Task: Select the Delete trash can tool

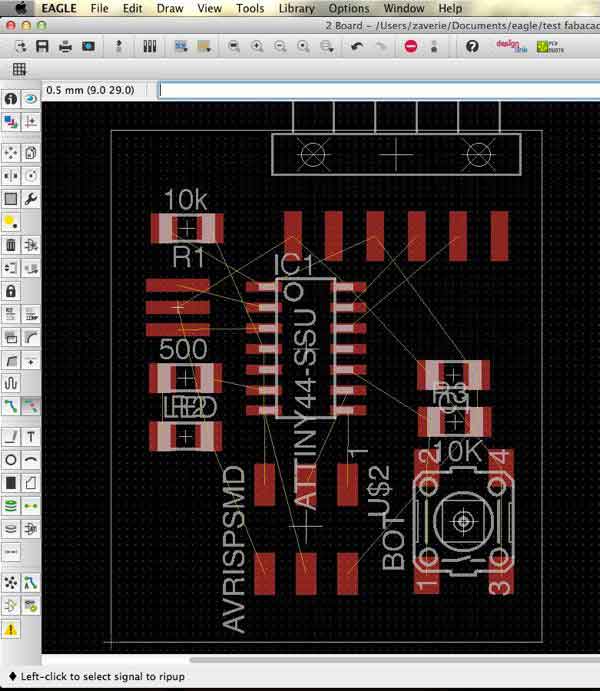Action: click(x=11, y=245)
